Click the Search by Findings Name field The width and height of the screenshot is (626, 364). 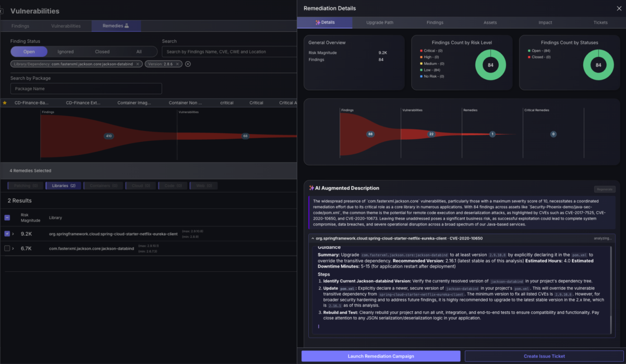pos(230,52)
